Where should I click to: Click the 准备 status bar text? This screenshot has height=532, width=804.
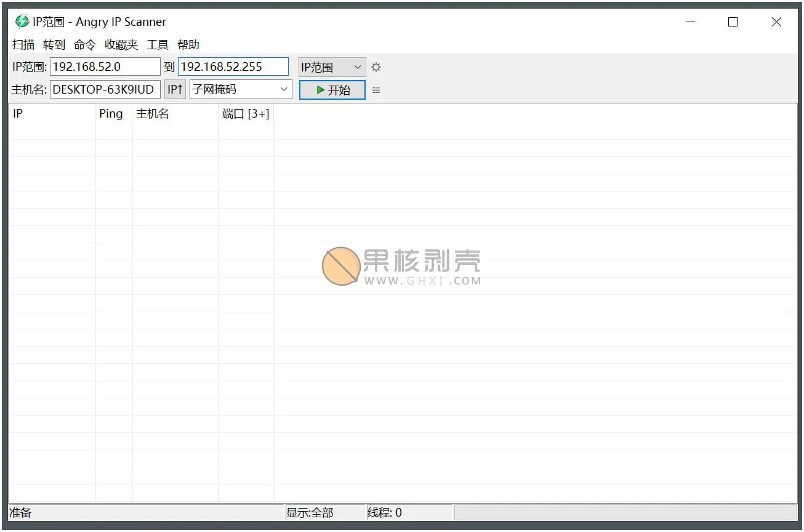pos(20,512)
